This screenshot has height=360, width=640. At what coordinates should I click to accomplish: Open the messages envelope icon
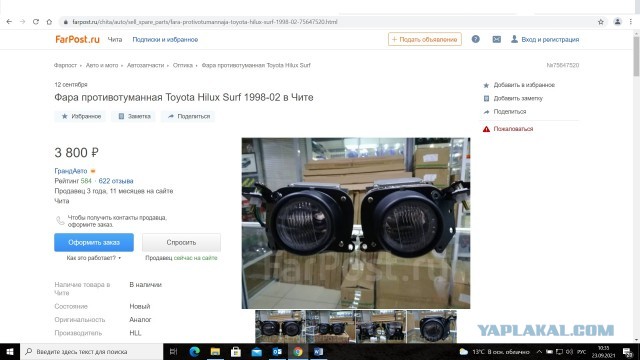[x=496, y=39]
